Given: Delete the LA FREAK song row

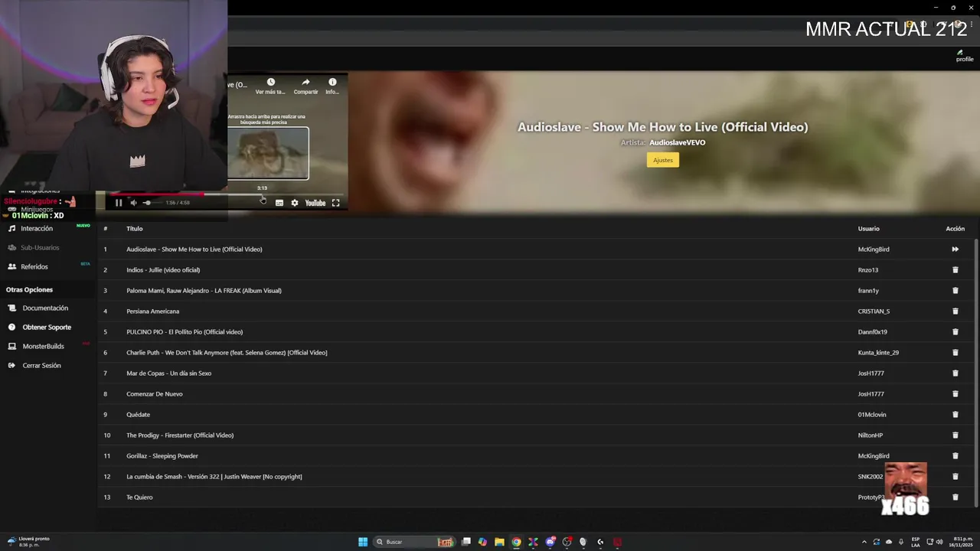Looking at the screenshot, I should click(x=955, y=290).
